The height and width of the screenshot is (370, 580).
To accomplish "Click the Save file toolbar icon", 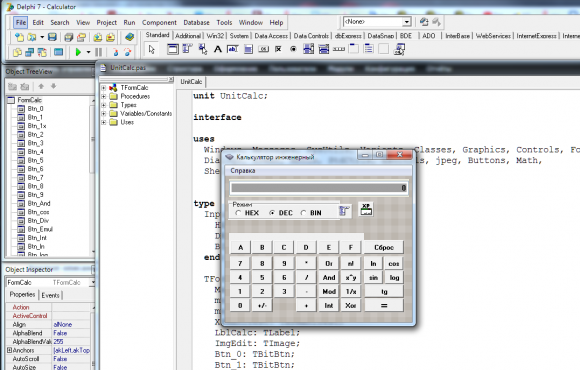I will click(53, 37).
